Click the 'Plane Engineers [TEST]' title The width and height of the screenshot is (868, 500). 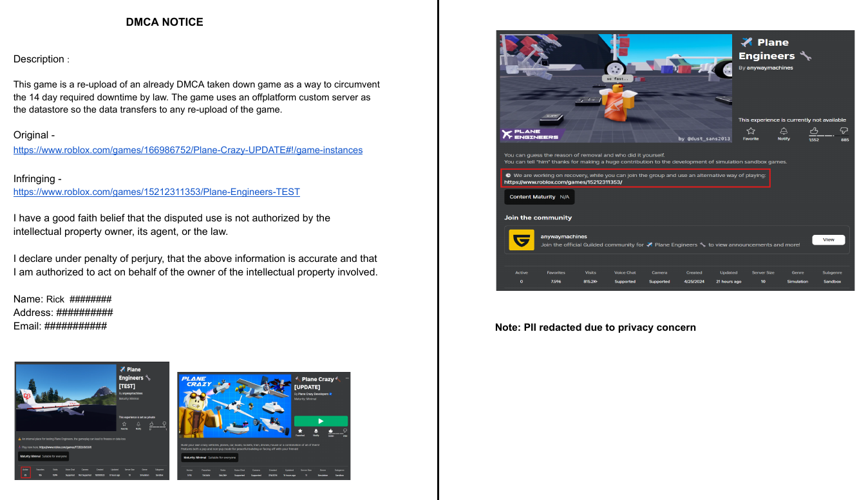135,378
